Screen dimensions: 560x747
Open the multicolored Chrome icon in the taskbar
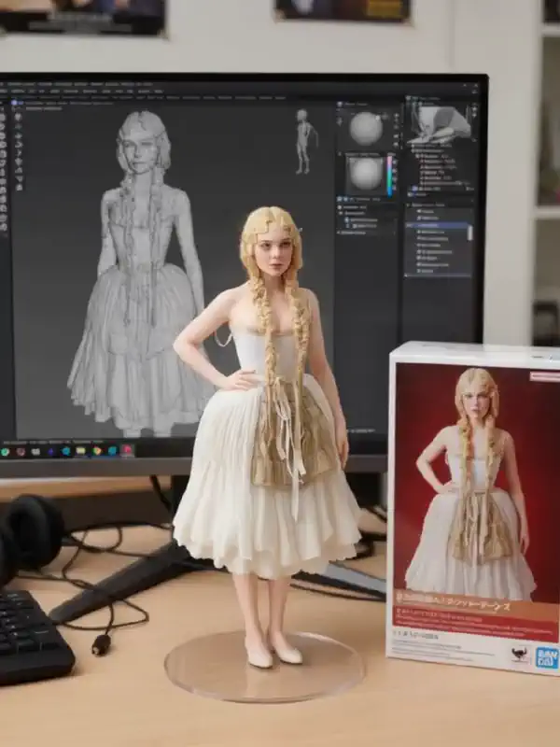[97, 451]
